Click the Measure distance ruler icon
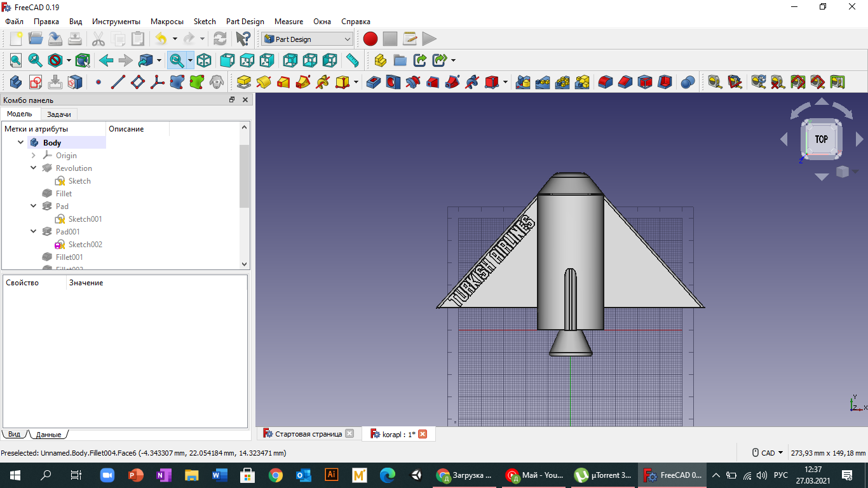Viewport: 868px width, 488px height. (x=352, y=60)
